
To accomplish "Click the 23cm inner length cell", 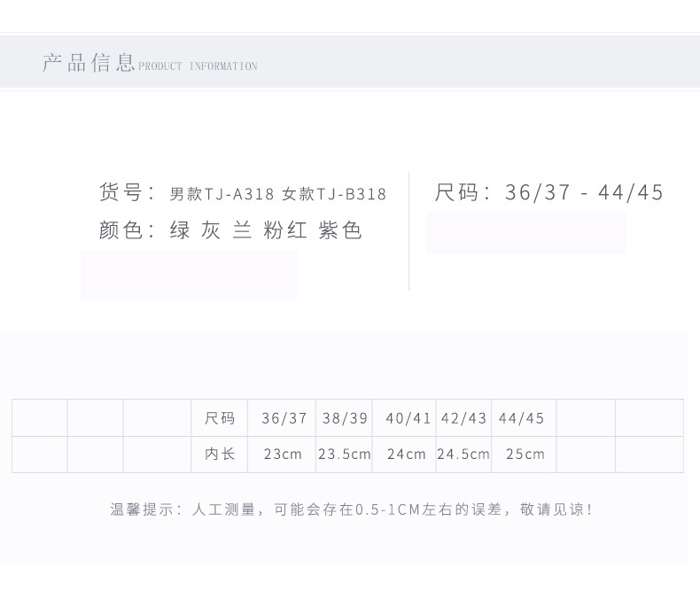I will coord(284,454).
